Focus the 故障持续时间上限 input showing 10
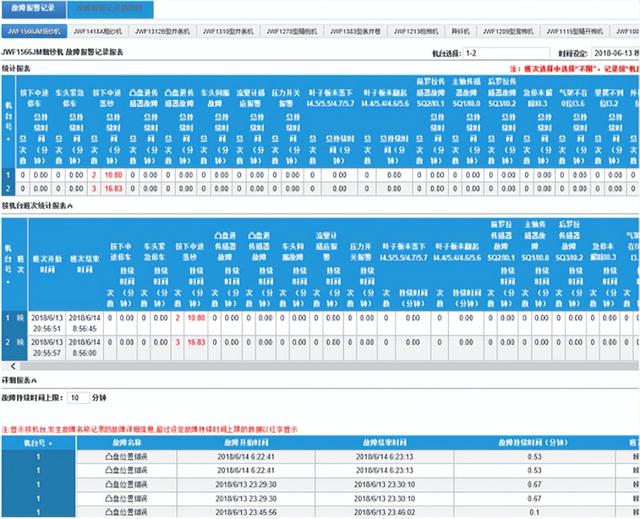This screenshot has height=519, width=640. 78,398
